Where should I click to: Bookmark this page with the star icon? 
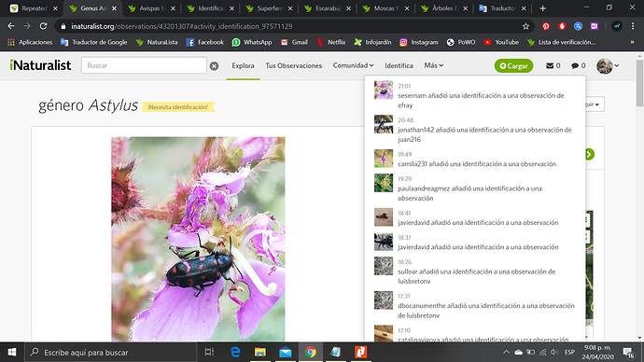pos(525,26)
